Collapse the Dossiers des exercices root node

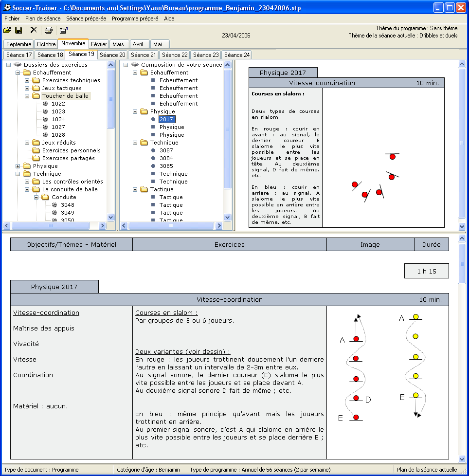tap(8, 65)
